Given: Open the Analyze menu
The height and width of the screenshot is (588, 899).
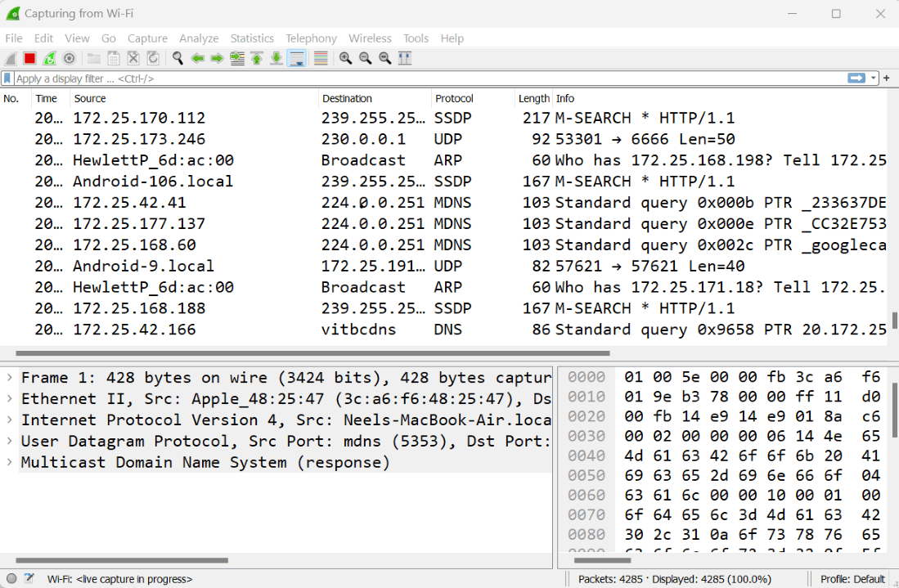Looking at the screenshot, I should [199, 38].
